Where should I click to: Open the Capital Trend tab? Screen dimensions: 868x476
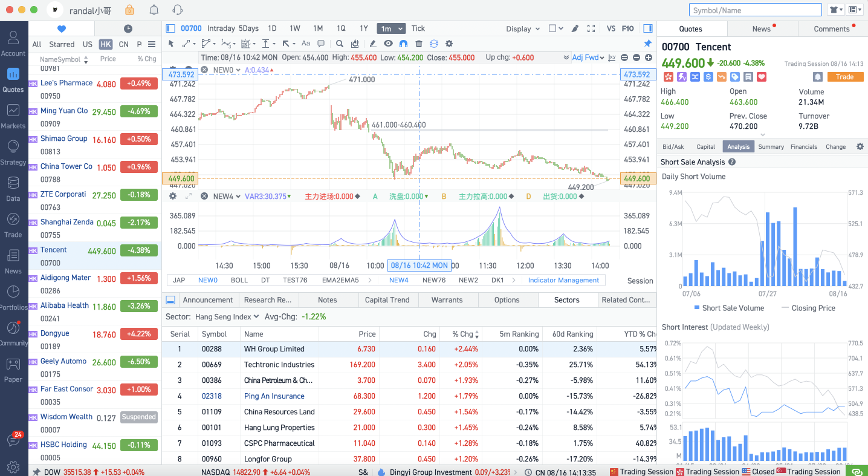click(387, 300)
